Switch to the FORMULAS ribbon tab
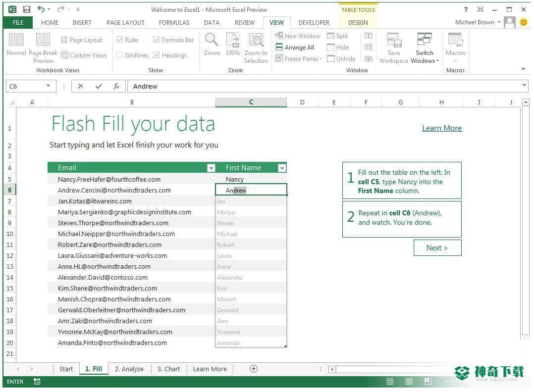 click(x=174, y=22)
